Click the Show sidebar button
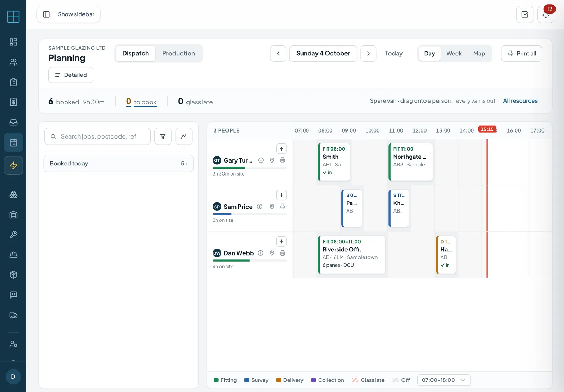564x392 pixels. tap(69, 14)
